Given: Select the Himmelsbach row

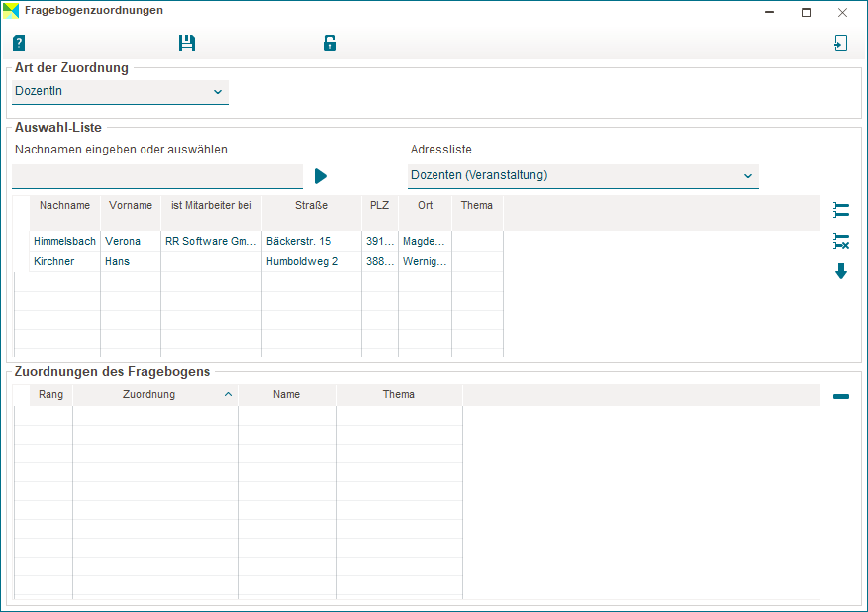Looking at the screenshot, I should [x=64, y=241].
